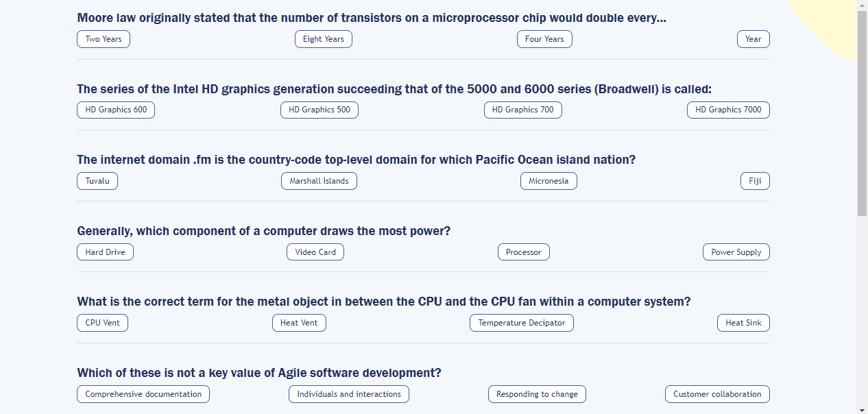Screen dimensions: 868x414
Task: Choose 'Eight Years' for Moore's law
Action: tap(324, 39)
